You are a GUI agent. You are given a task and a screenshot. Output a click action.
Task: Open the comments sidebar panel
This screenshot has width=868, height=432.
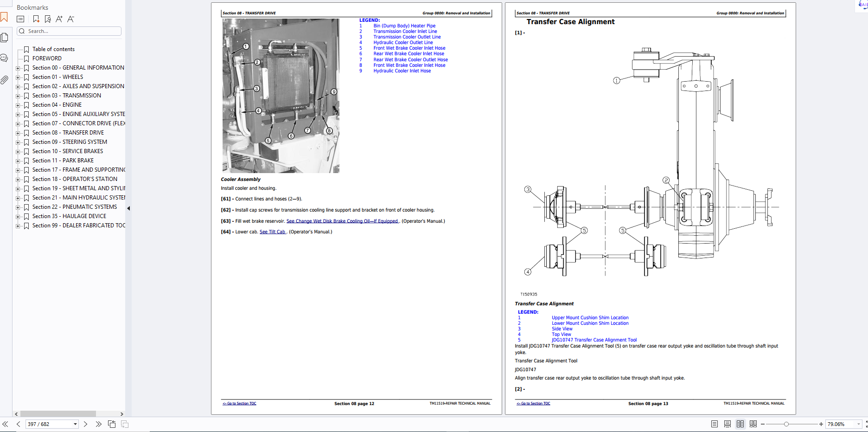(5, 58)
